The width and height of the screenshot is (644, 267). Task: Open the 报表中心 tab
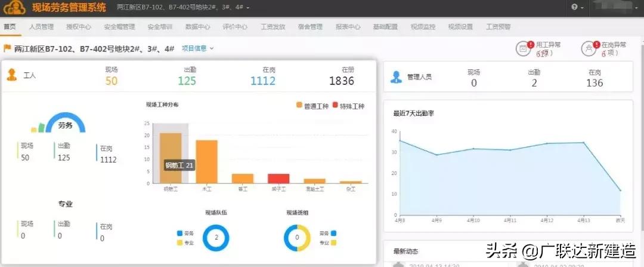point(348,27)
